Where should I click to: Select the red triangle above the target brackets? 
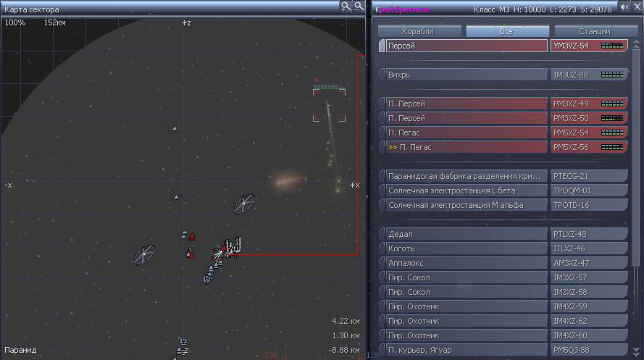click(x=316, y=79)
